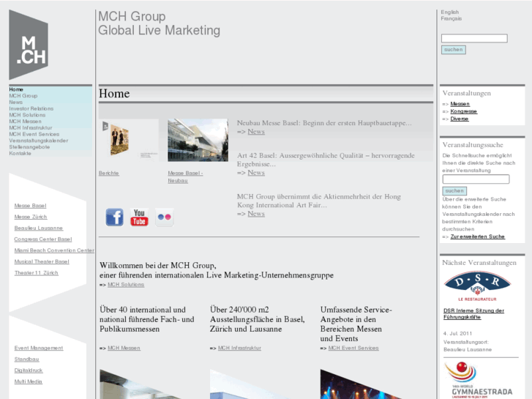Open the Musical Theater Basel link

tap(42, 262)
